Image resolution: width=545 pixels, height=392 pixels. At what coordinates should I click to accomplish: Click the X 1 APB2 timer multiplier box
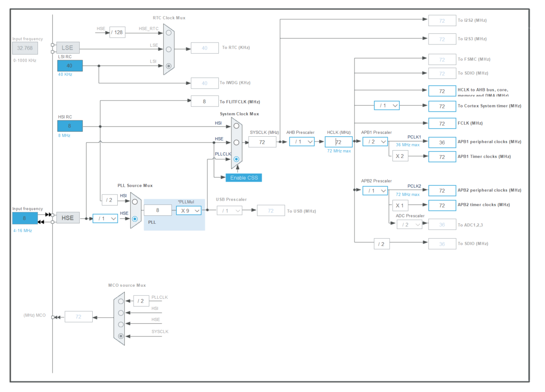click(x=400, y=205)
